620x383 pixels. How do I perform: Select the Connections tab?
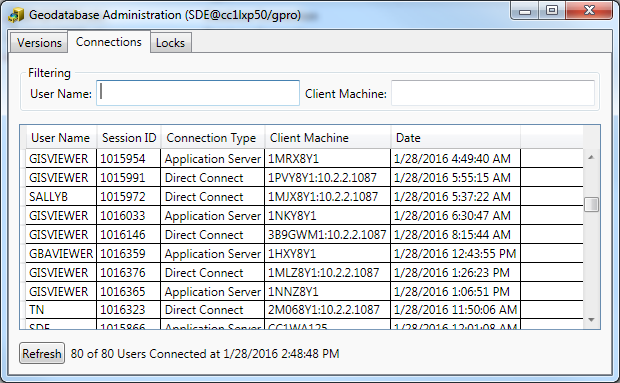109,42
